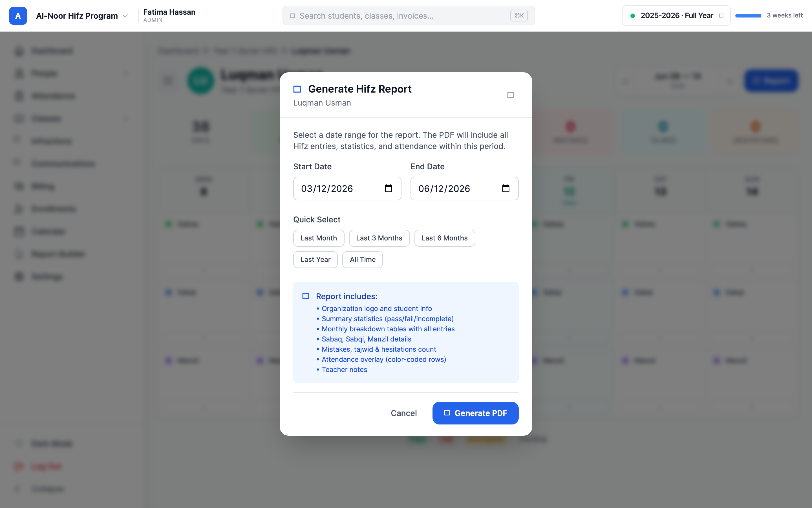Click the ⌘K shortcut badge in search
The height and width of the screenshot is (508, 812).
519,16
